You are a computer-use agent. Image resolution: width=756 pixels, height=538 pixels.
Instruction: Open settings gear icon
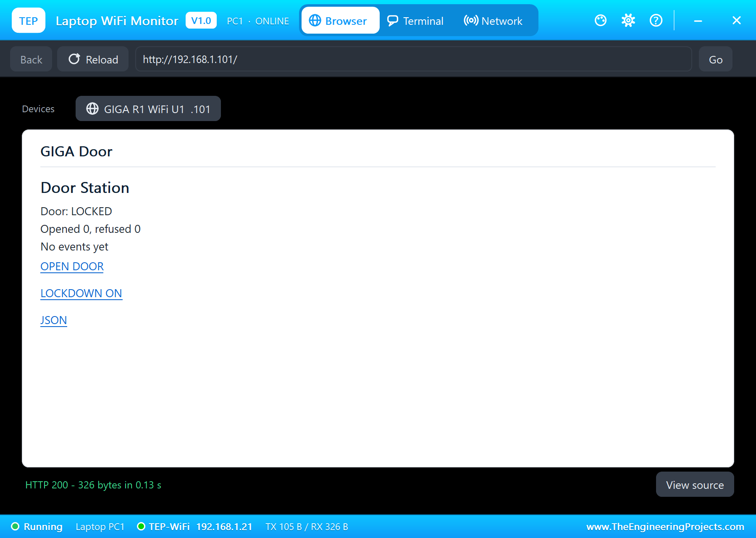click(x=628, y=20)
